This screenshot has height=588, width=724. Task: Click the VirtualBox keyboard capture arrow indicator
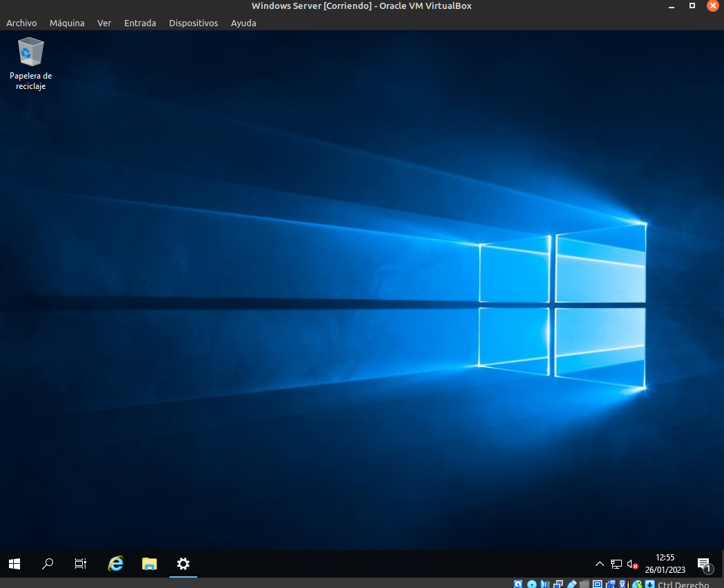[650, 584]
